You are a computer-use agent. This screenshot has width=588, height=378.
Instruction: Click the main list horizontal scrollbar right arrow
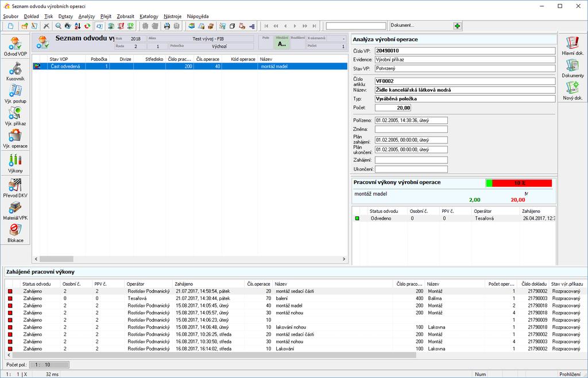344,259
